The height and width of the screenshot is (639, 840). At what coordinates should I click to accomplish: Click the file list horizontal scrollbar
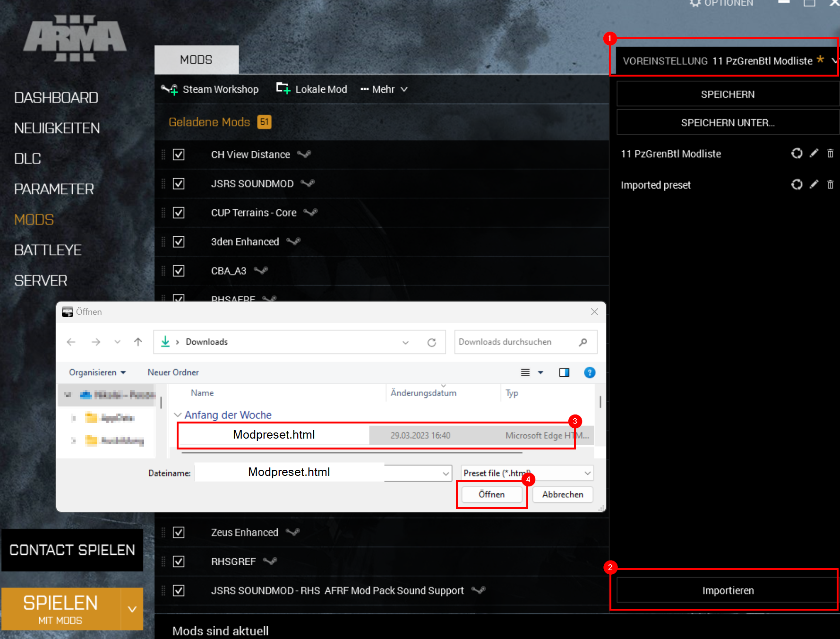(352, 452)
